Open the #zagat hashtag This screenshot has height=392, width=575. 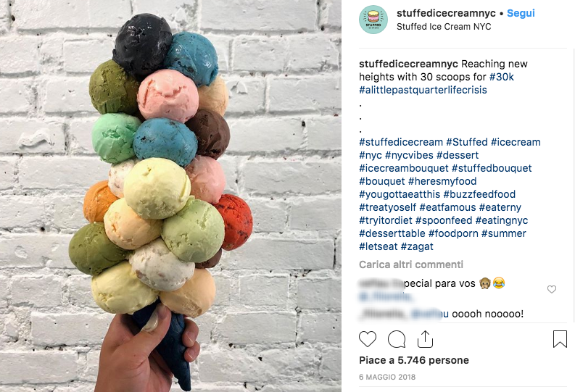pos(417,246)
